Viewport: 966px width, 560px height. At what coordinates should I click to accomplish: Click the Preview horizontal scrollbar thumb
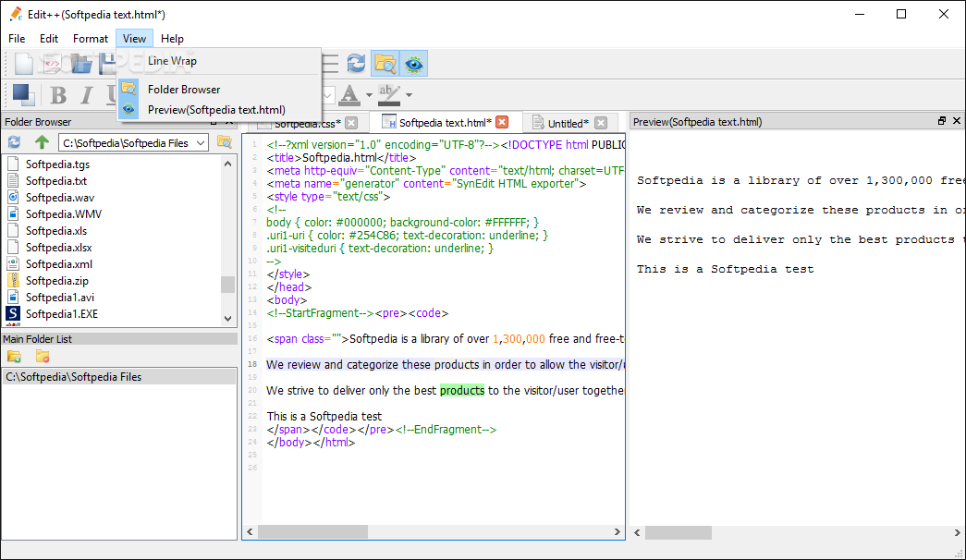(x=679, y=532)
